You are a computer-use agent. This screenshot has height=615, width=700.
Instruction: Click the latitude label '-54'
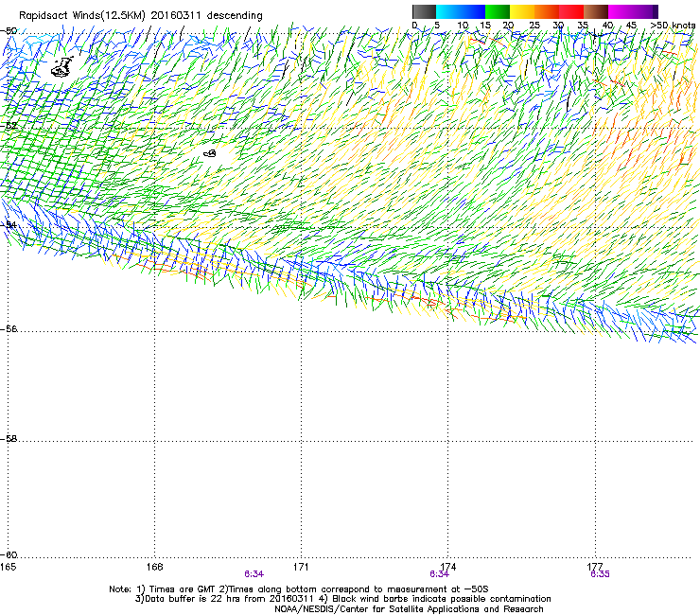point(9,224)
